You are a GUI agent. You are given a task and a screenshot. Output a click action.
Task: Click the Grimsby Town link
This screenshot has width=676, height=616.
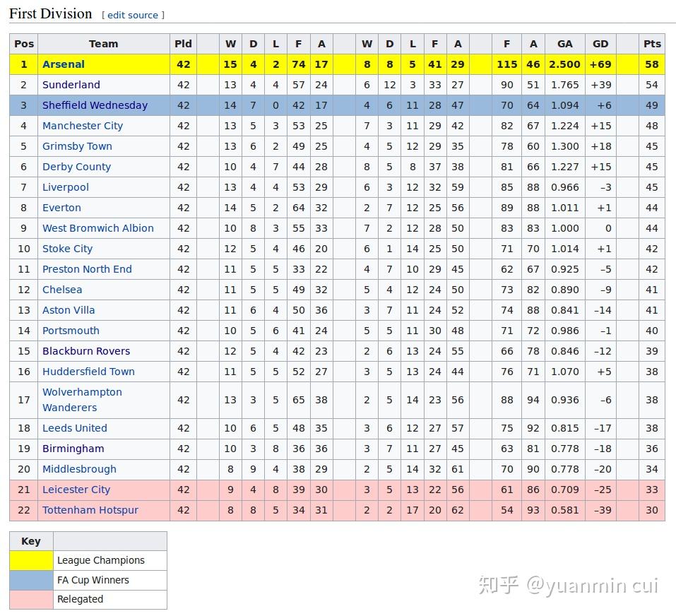[x=77, y=146]
